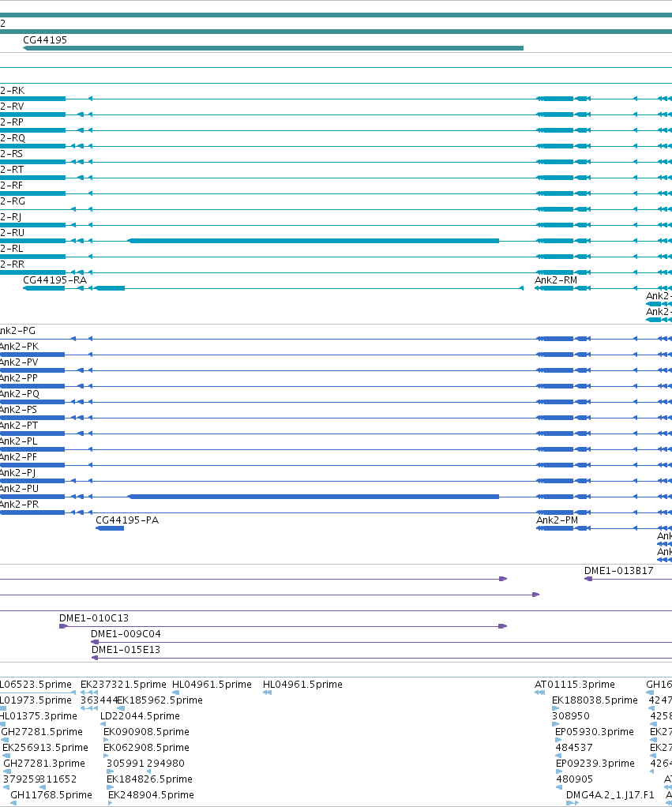Click the 2-RV transcript label
The width and height of the screenshot is (672, 807).
pyautogui.click(x=13, y=107)
